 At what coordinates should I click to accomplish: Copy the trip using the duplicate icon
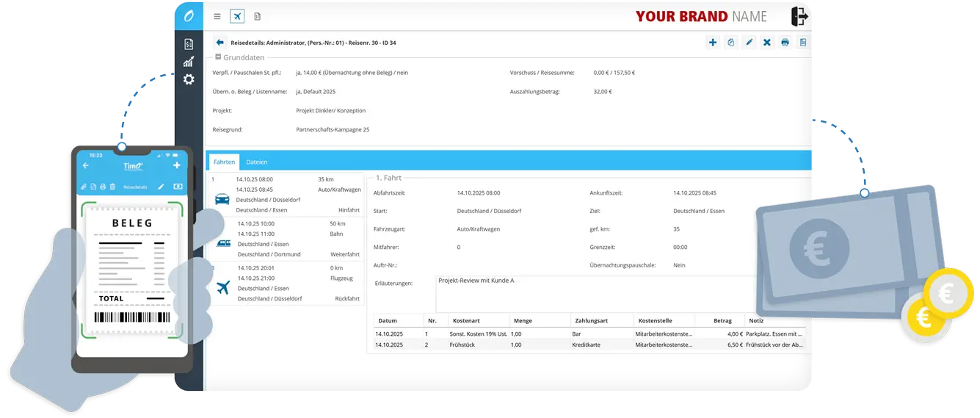point(730,43)
